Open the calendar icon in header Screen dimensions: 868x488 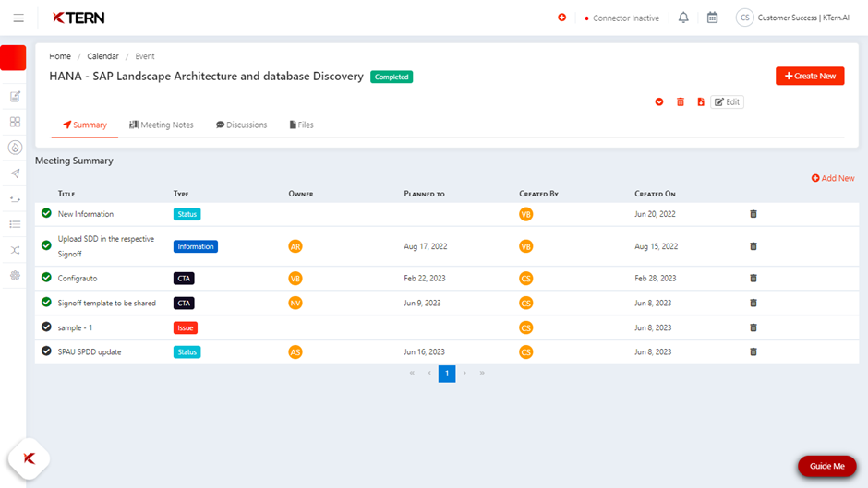tap(713, 18)
